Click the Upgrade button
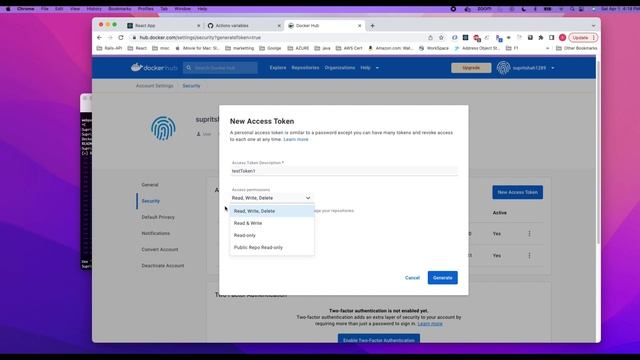 pos(471,68)
